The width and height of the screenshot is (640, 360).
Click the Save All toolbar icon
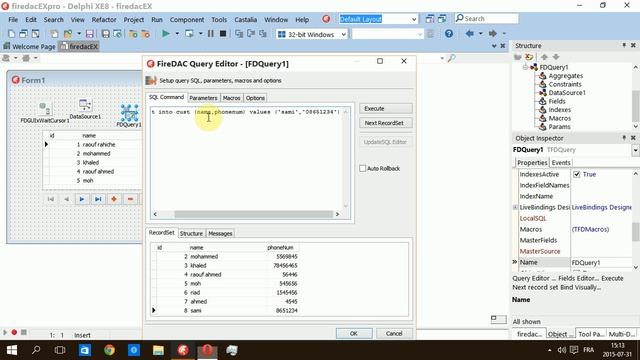tap(106, 34)
